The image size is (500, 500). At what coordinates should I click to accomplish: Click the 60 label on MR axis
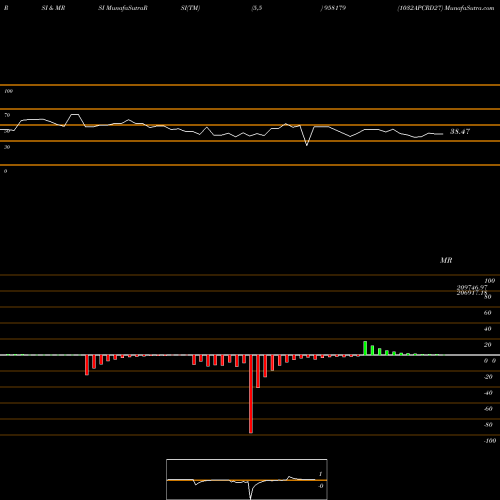[487, 313]
